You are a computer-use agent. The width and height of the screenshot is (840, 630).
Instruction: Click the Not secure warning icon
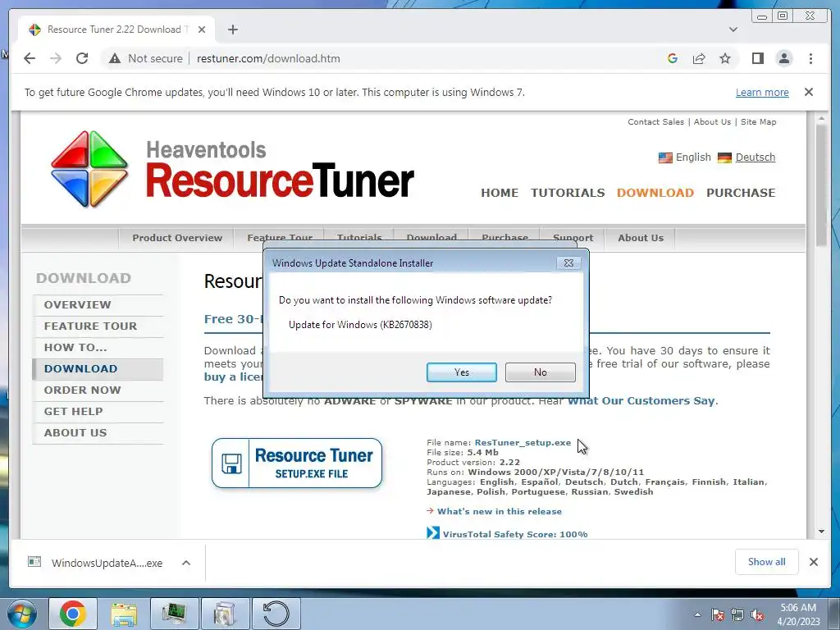coord(115,58)
